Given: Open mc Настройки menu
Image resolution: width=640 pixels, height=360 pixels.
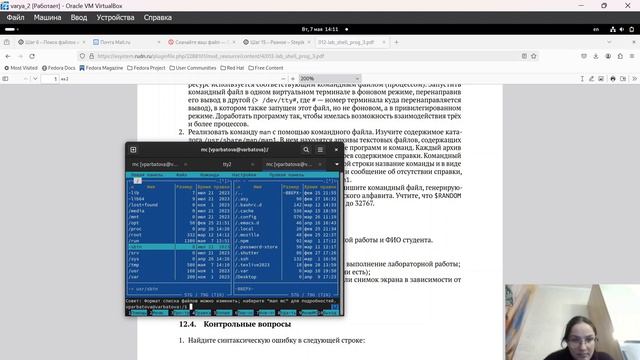Looking at the screenshot, I should point(244,175).
